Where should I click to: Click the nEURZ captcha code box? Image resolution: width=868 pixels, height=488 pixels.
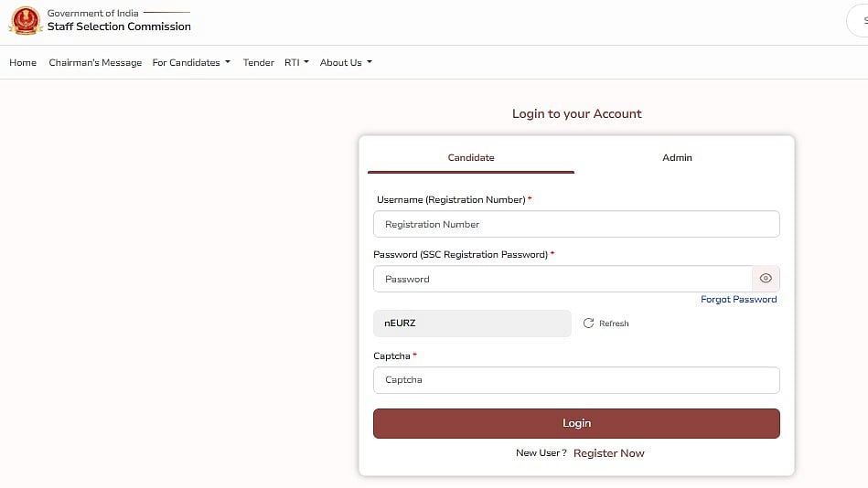tap(472, 324)
